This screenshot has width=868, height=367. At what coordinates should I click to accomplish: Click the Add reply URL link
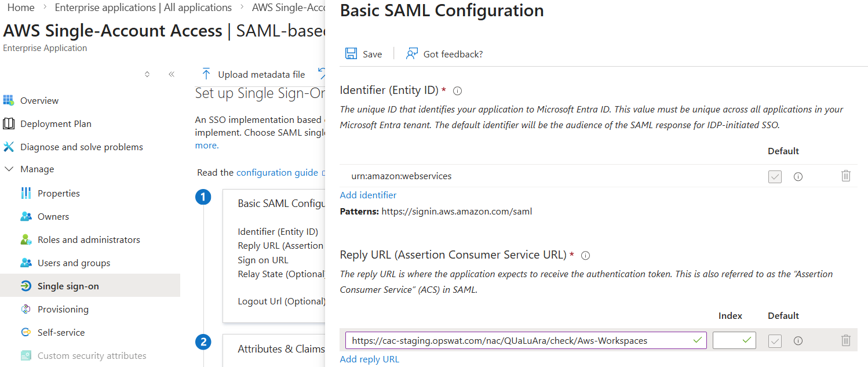pos(369,359)
